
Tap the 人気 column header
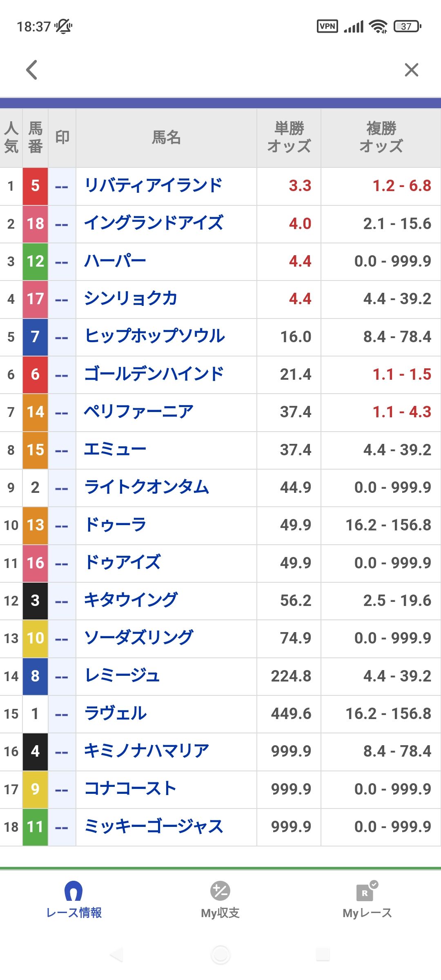(11, 138)
